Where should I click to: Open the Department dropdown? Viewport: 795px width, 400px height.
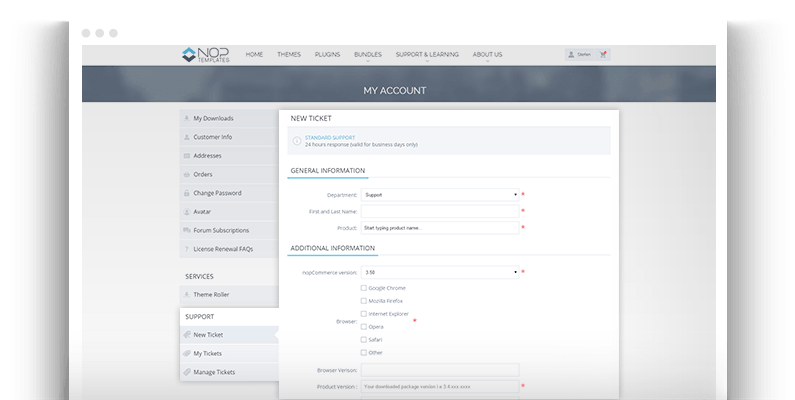tap(440, 195)
